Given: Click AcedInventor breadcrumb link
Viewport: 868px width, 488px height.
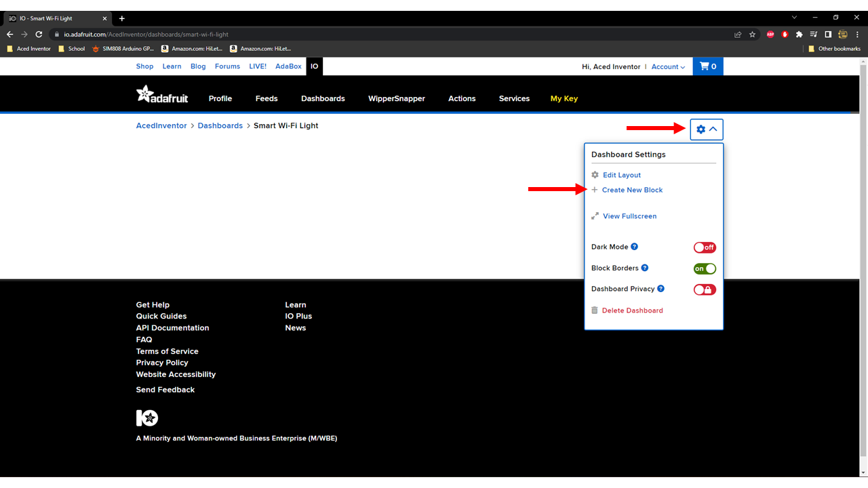Looking at the screenshot, I should coord(161,125).
